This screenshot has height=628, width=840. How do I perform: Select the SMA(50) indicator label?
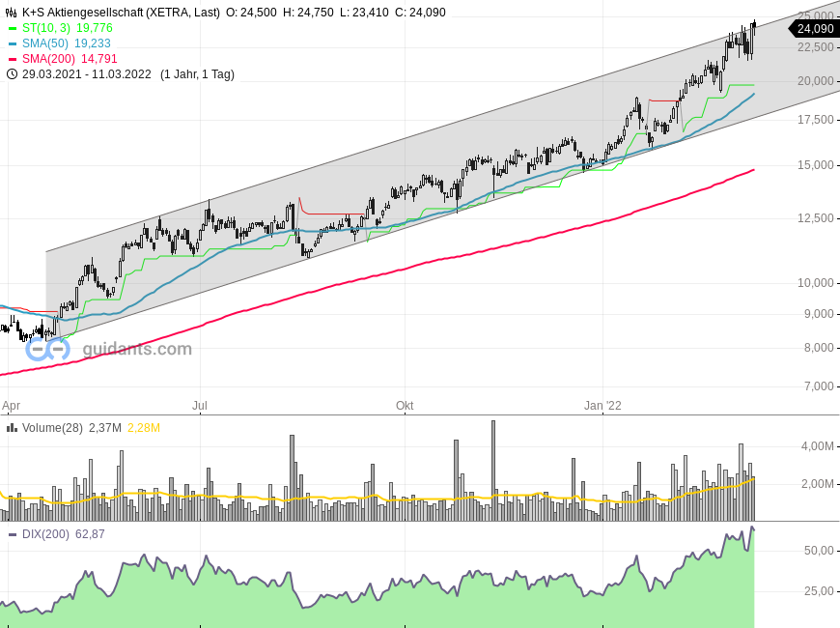(45, 43)
